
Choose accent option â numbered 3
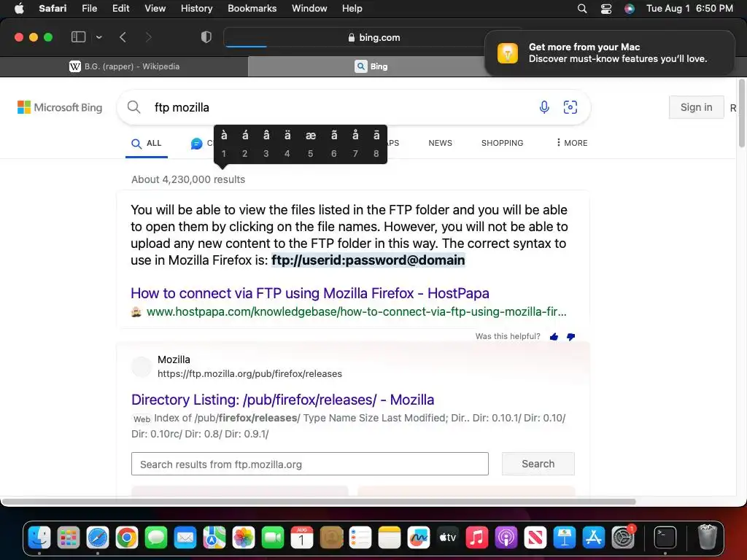[266, 144]
